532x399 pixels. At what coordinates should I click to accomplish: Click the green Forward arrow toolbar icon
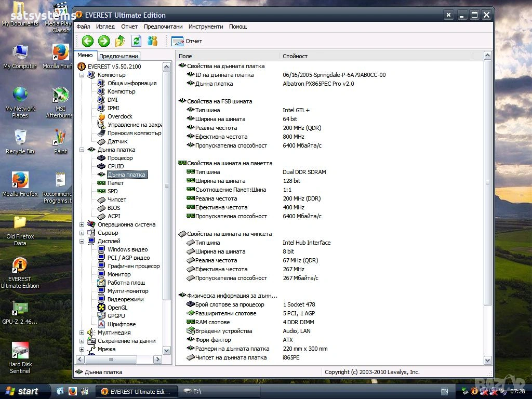click(x=104, y=41)
